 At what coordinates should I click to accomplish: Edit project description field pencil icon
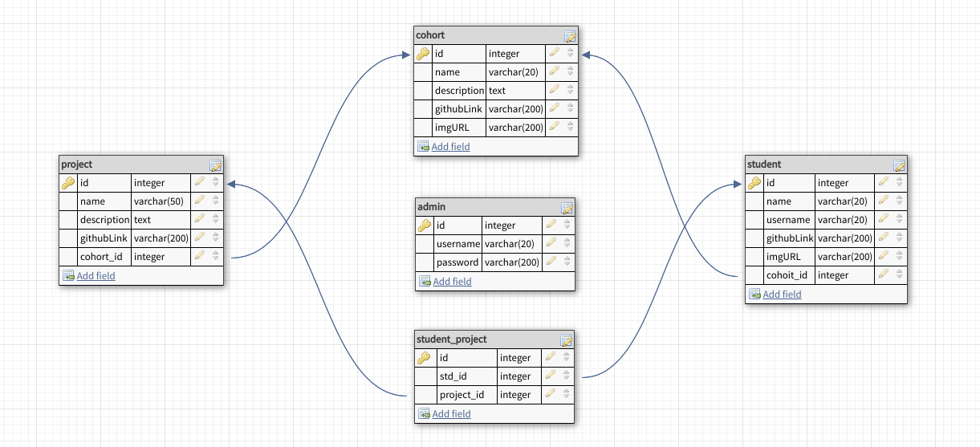tap(200, 219)
